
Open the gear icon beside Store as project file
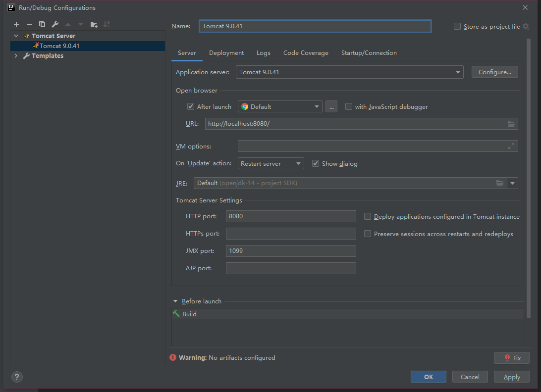point(526,27)
